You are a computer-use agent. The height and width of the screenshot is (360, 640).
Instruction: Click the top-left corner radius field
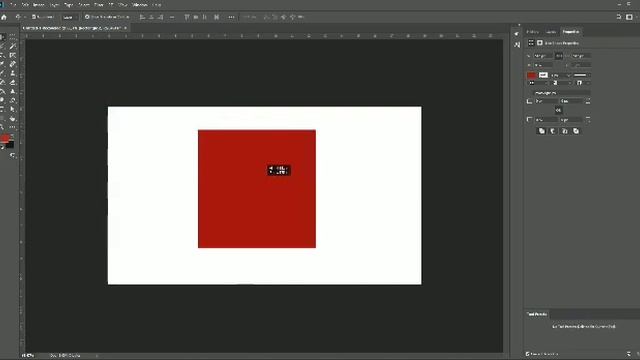tap(546, 101)
